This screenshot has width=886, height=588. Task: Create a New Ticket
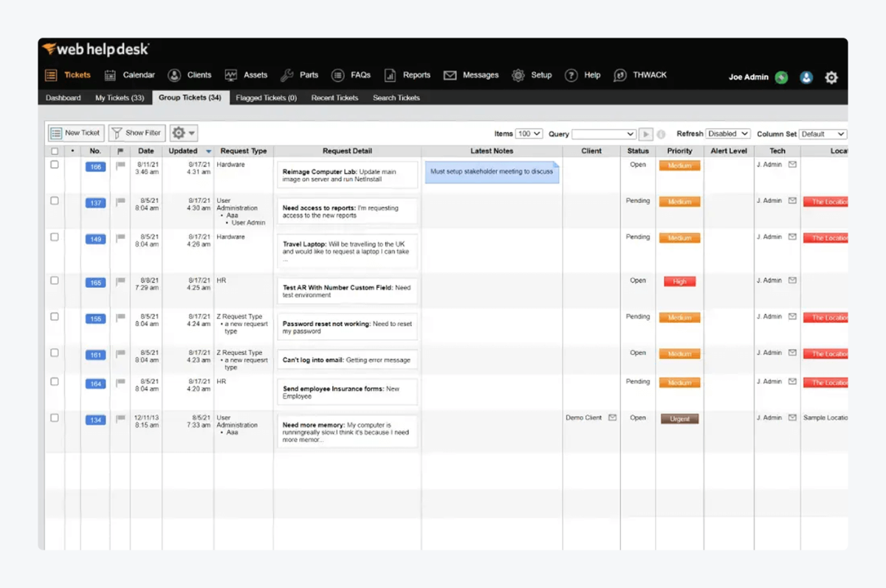(75, 133)
